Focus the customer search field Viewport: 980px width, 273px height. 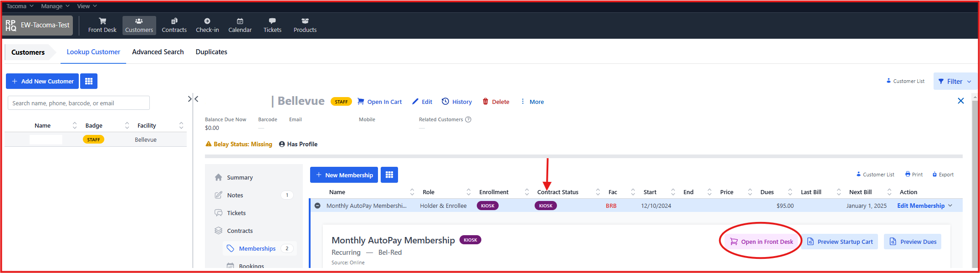(x=79, y=103)
